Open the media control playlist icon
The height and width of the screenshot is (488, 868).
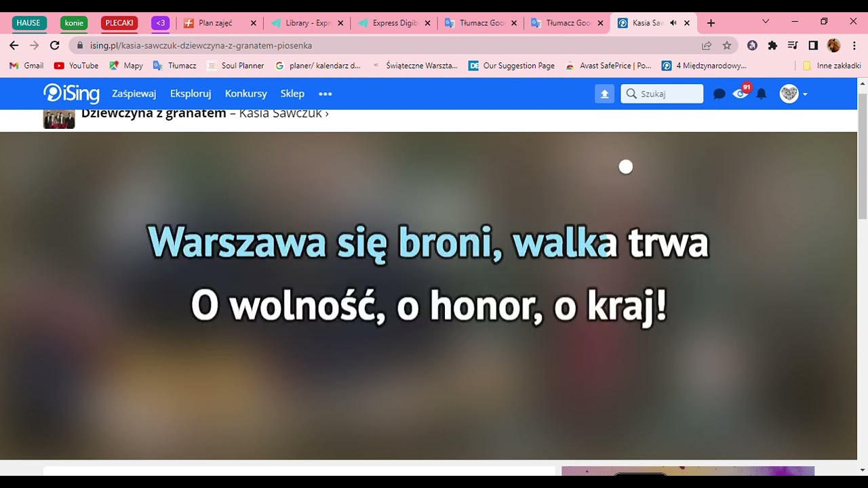click(793, 45)
